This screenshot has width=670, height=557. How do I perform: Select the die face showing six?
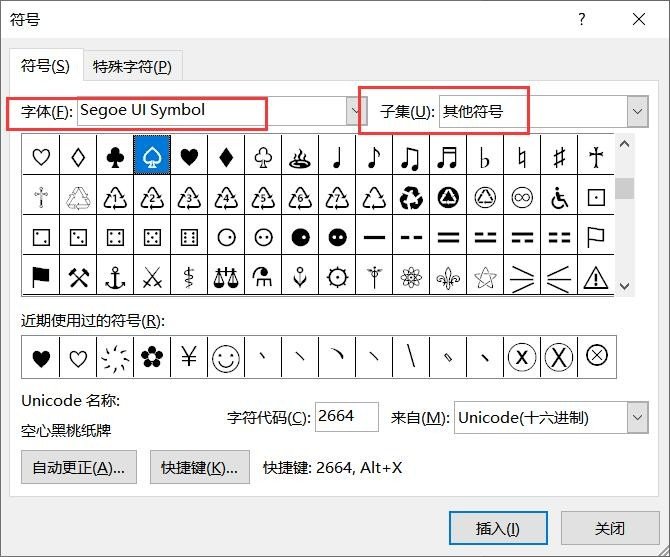189,236
